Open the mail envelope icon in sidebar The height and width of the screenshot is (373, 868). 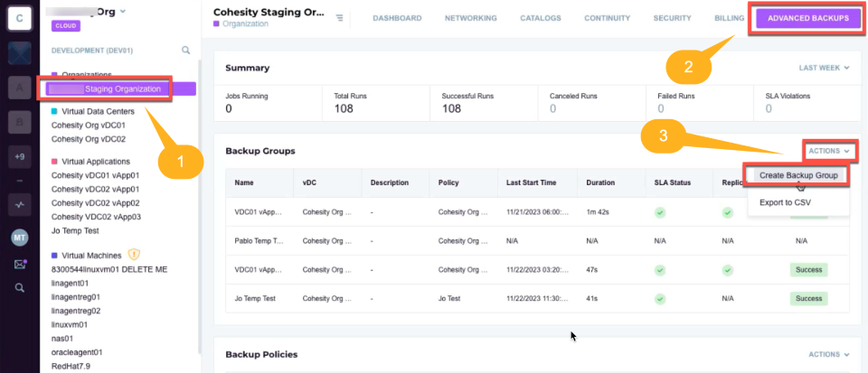click(20, 264)
